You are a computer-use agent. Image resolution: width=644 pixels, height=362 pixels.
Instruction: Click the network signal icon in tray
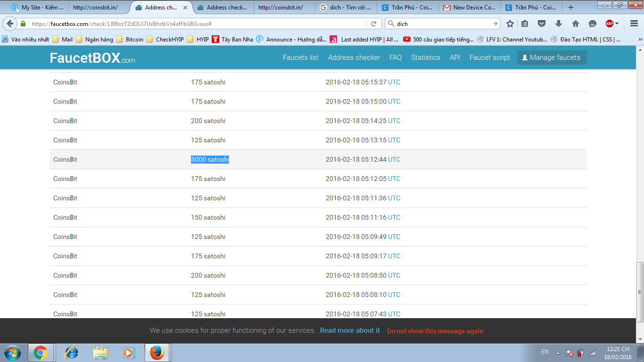[592, 353]
